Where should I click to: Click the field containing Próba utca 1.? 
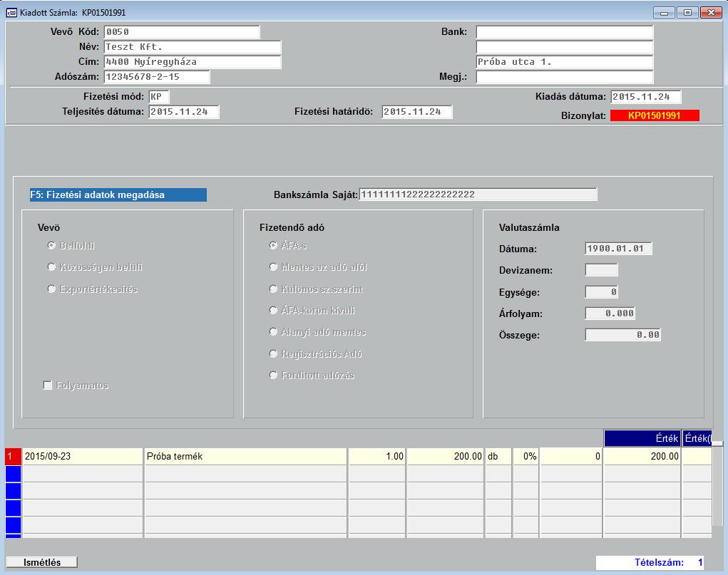click(x=565, y=62)
